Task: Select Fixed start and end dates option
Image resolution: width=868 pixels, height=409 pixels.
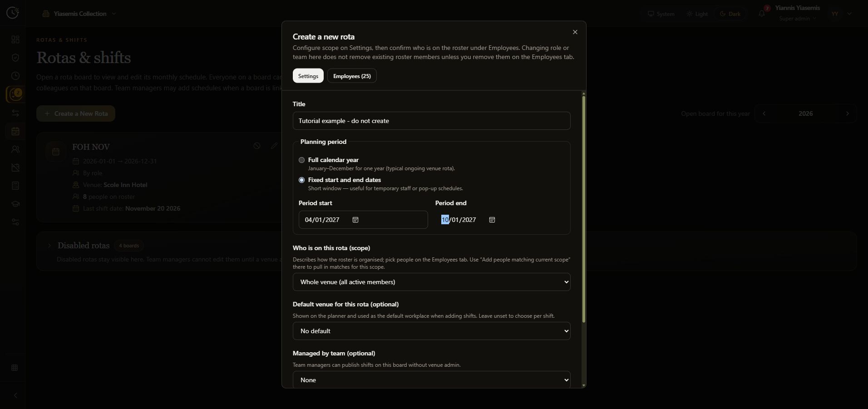Action: point(301,180)
